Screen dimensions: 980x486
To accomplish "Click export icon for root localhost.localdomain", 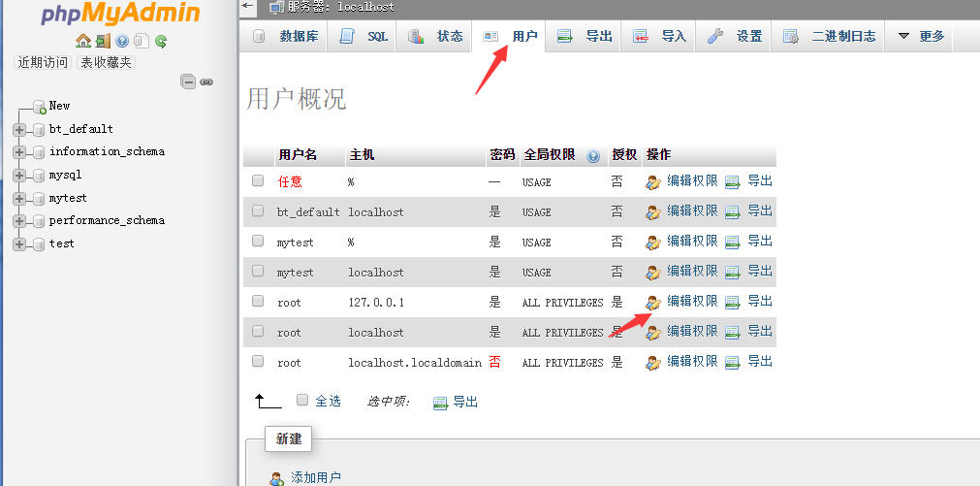I will pyautogui.click(x=733, y=363).
